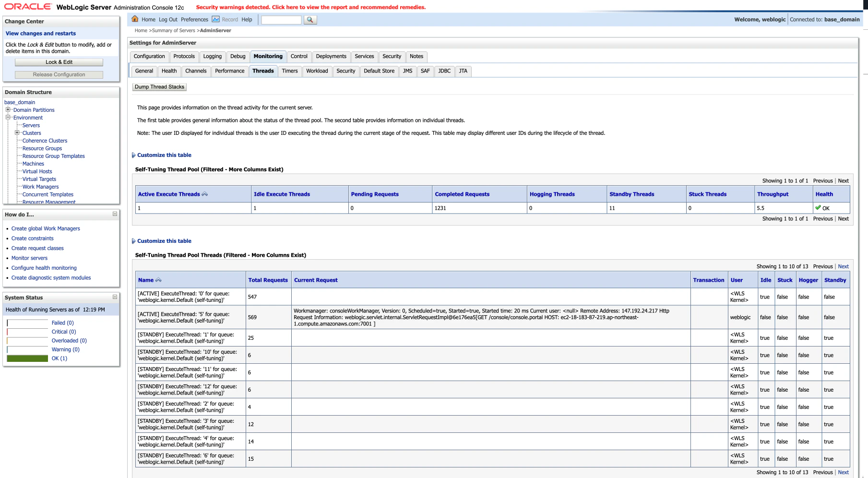Image resolution: width=868 pixels, height=478 pixels.
Task: Open Create global Work Managers link
Action: tap(46, 228)
